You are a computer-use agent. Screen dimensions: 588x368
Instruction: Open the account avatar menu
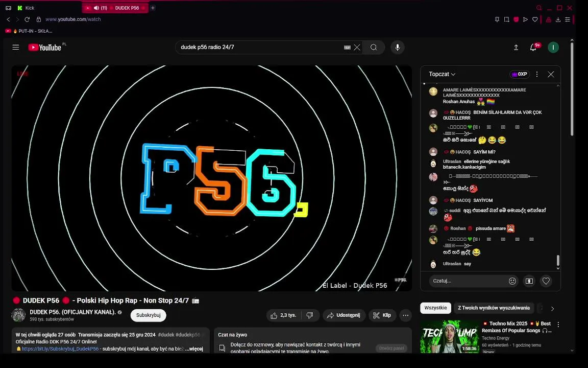pos(553,48)
